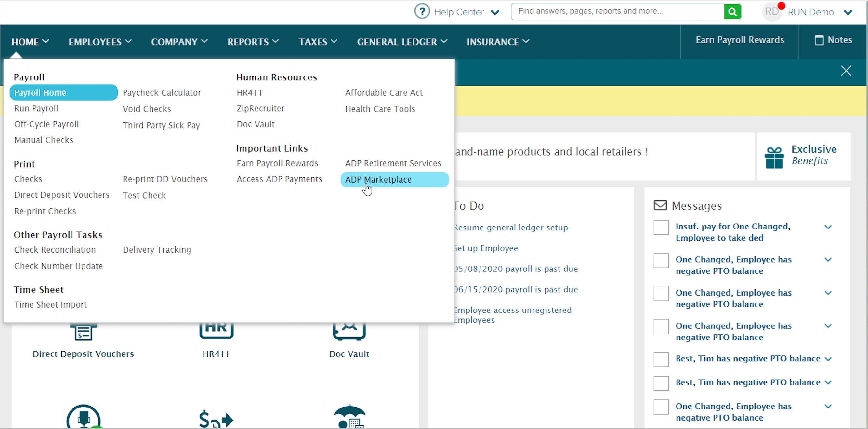The width and height of the screenshot is (868, 429).
Task: Click the Find answers search input field
Action: pos(617,11)
